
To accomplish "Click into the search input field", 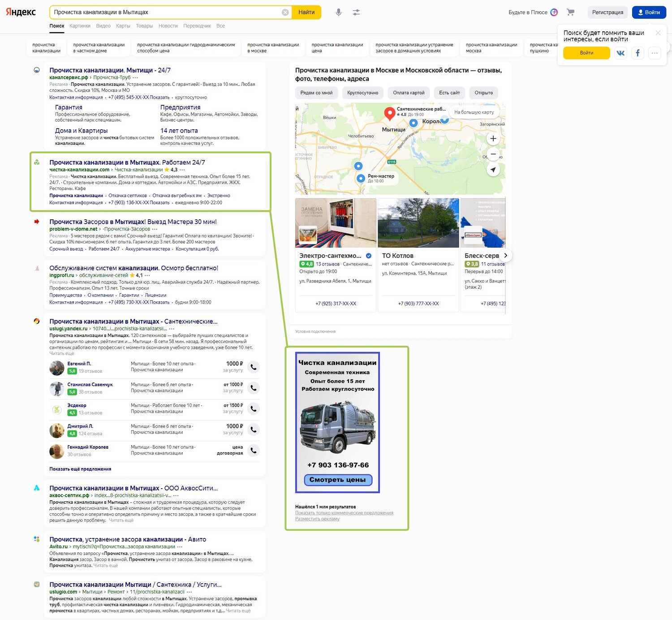I will click(167, 13).
